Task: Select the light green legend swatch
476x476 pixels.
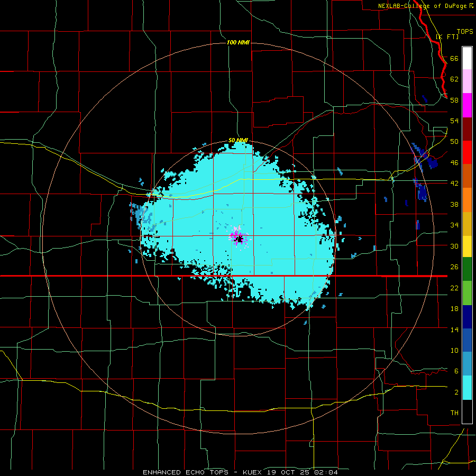Action: coord(467,294)
